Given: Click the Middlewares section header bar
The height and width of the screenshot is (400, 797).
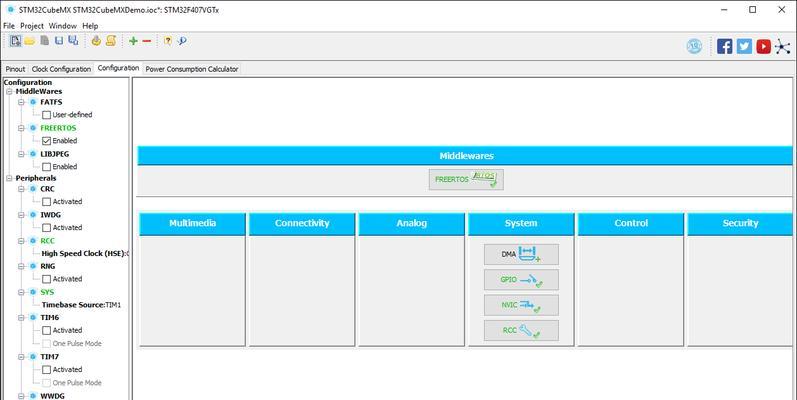Looking at the screenshot, I should (465, 156).
